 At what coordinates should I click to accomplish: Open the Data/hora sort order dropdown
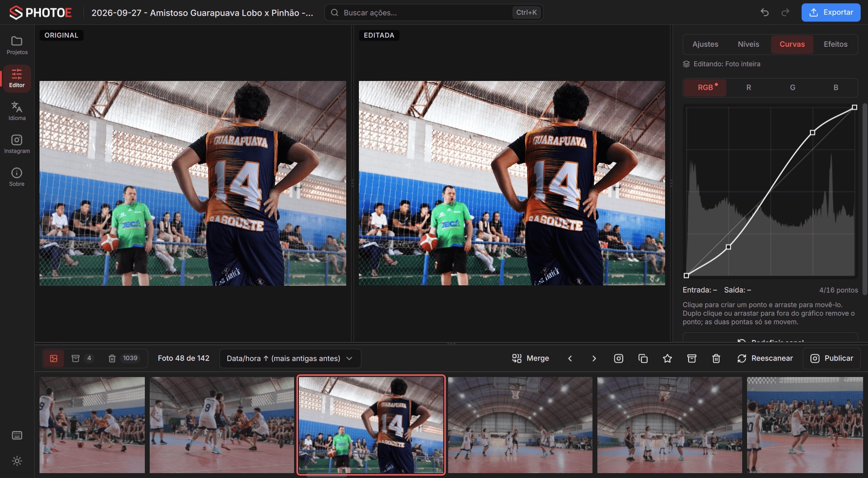click(290, 358)
